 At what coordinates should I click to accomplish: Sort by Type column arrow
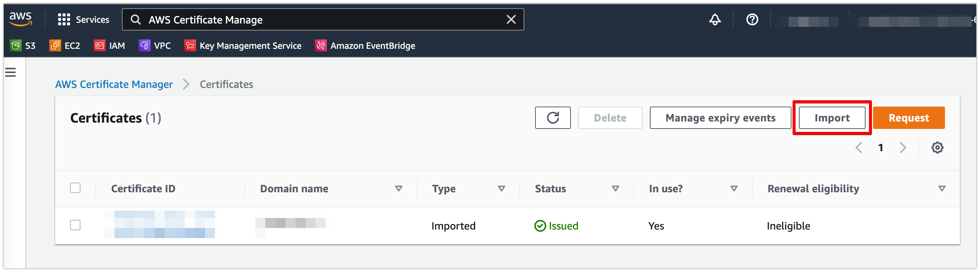click(502, 189)
